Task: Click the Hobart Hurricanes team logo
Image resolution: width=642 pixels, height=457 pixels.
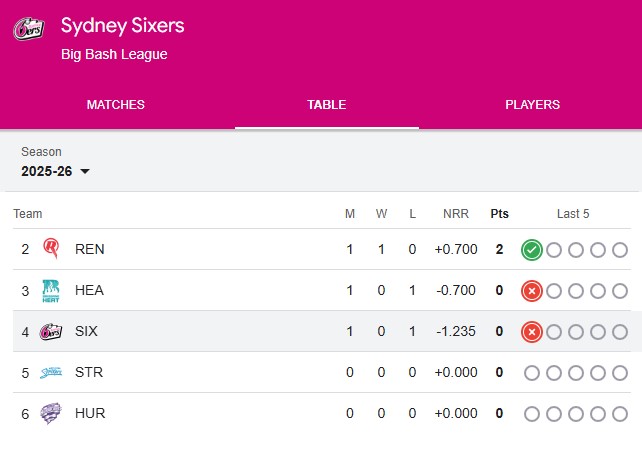Action: click(x=50, y=413)
